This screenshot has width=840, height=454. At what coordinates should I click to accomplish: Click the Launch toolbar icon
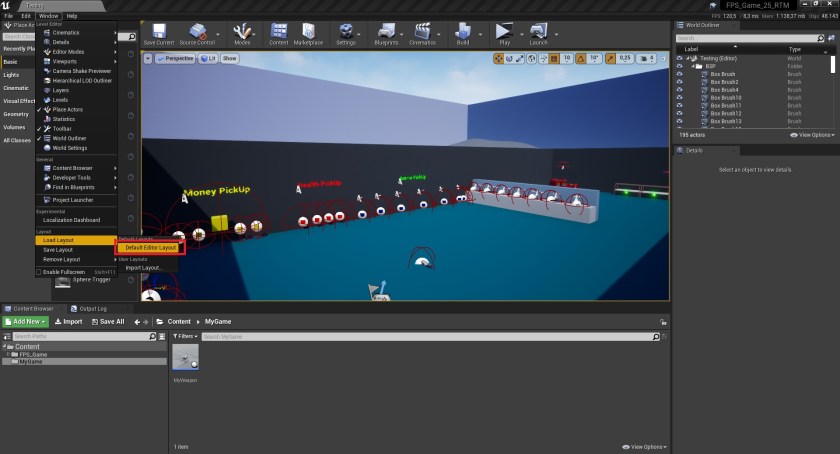538,34
